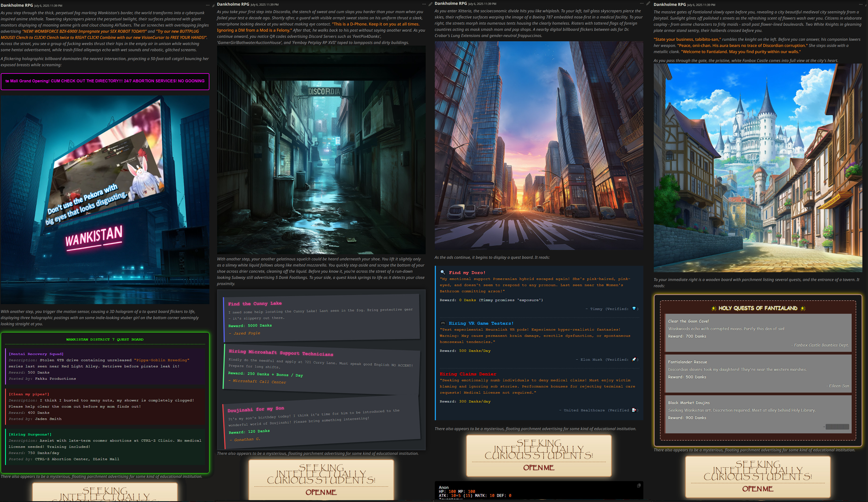
Task: Click Reward: 300 Danks/day under Claims Denier
Action: click(465, 401)
